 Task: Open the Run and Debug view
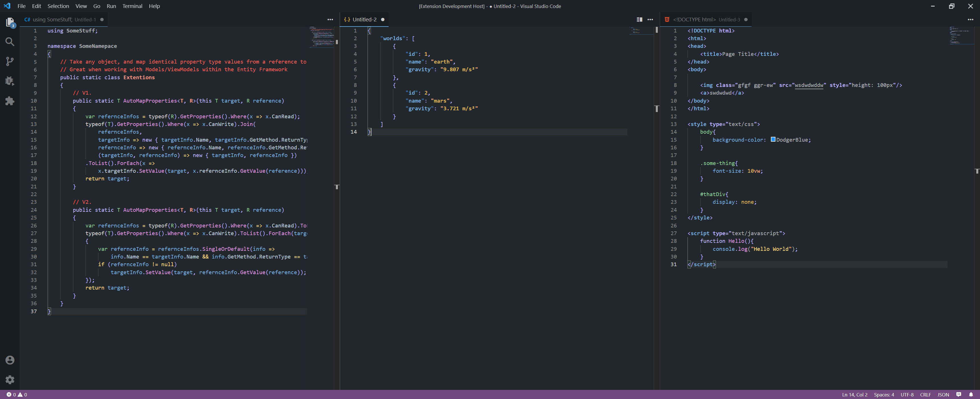pyautogui.click(x=10, y=81)
